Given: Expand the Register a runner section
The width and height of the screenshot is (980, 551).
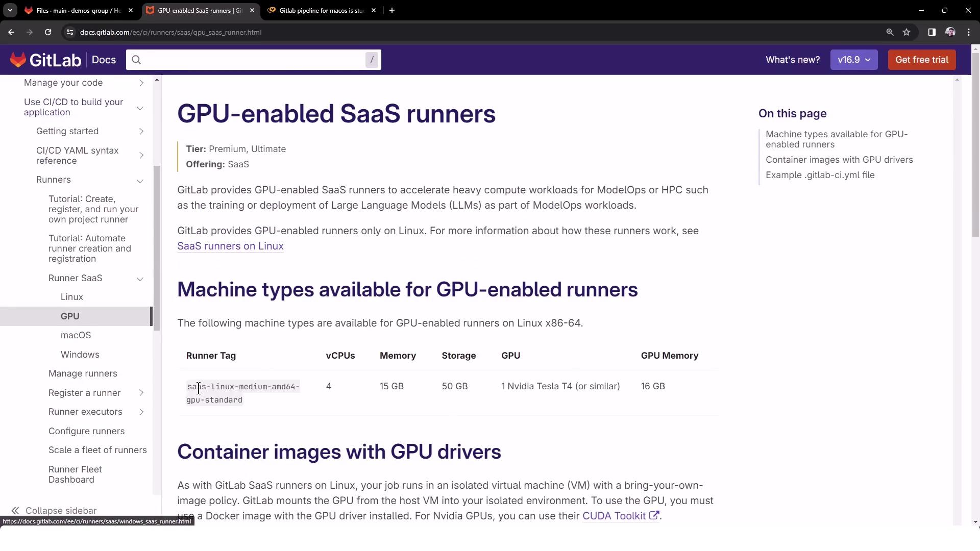Looking at the screenshot, I should pyautogui.click(x=141, y=393).
